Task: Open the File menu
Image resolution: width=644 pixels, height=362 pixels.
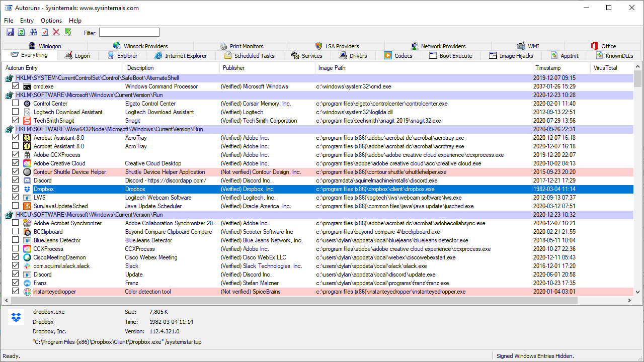Action: click(x=9, y=21)
